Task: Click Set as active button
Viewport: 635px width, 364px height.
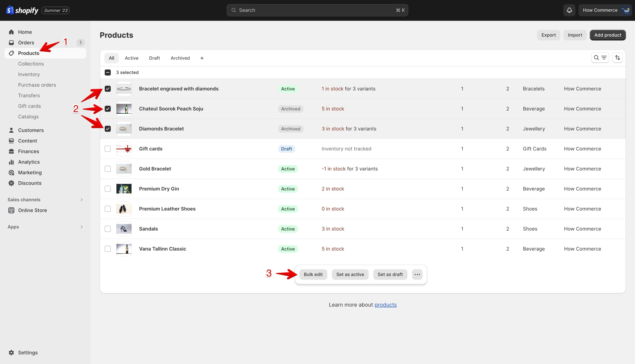Action: pyautogui.click(x=350, y=275)
